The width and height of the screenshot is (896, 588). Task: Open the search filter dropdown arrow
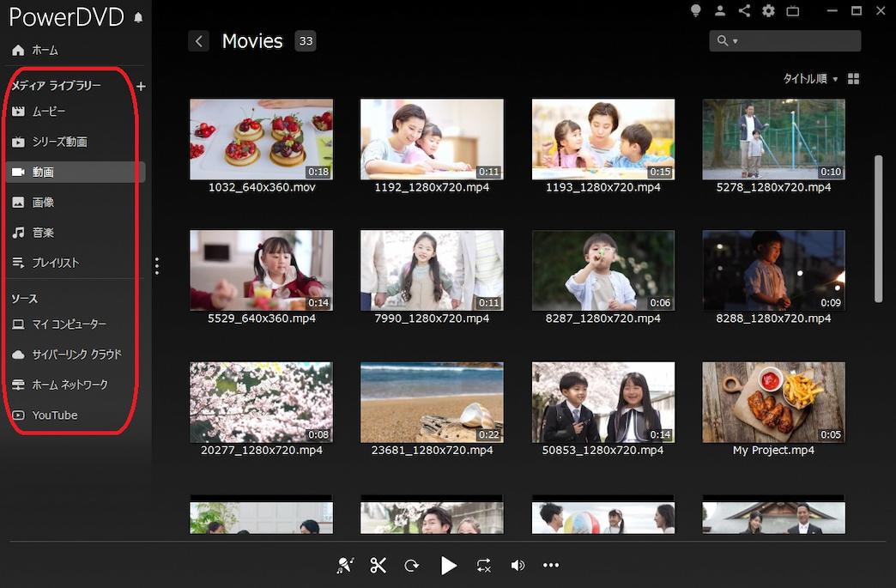736,41
